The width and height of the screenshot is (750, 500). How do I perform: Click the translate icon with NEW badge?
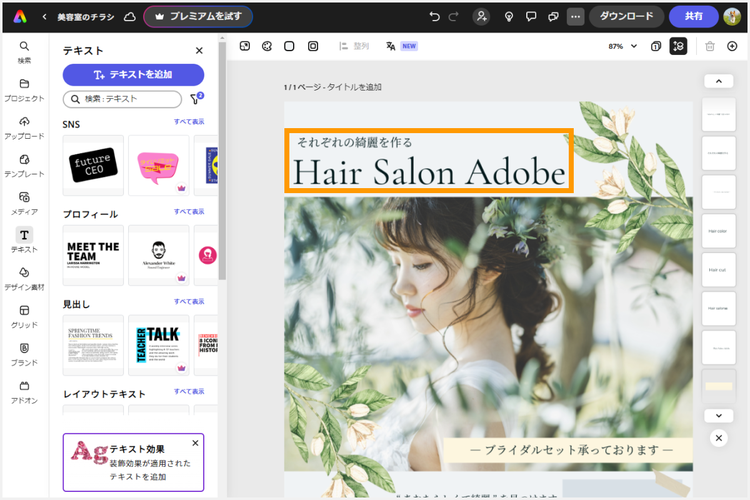click(x=401, y=46)
